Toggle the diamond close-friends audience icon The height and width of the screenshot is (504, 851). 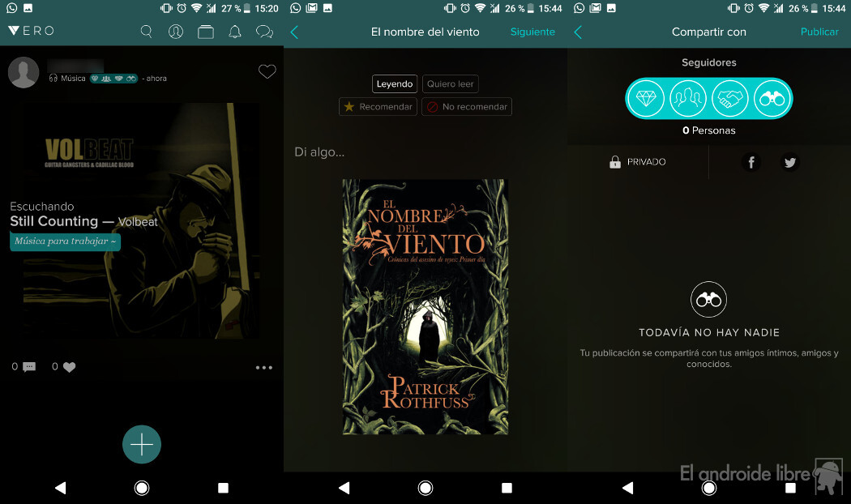click(x=646, y=99)
